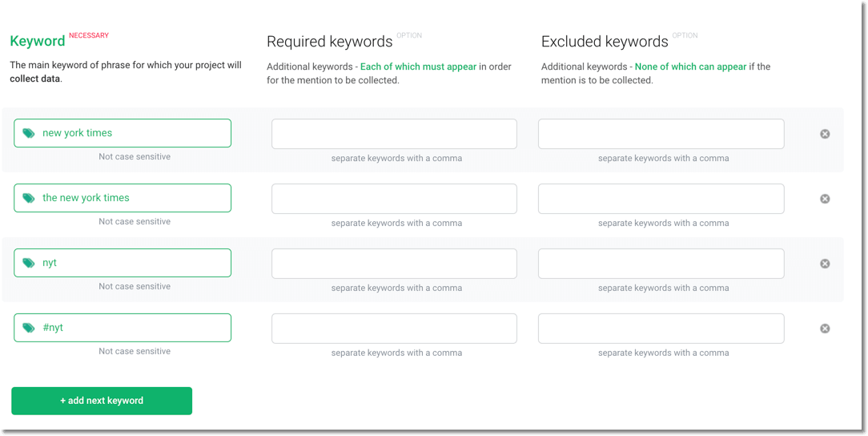Focus the 'nyt' keyword input

(x=123, y=263)
